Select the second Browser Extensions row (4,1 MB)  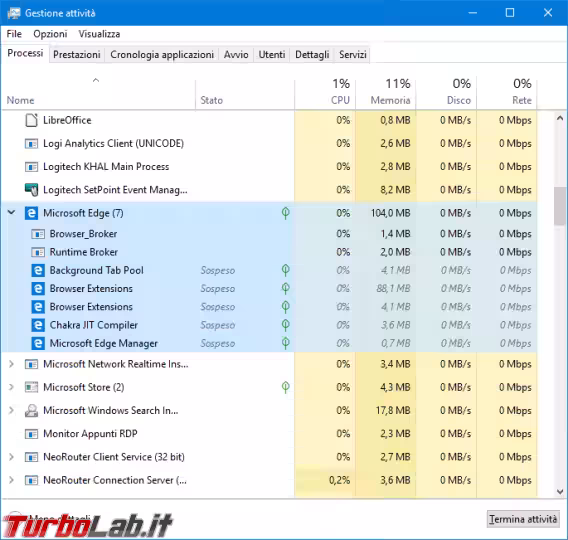click(x=270, y=307)
